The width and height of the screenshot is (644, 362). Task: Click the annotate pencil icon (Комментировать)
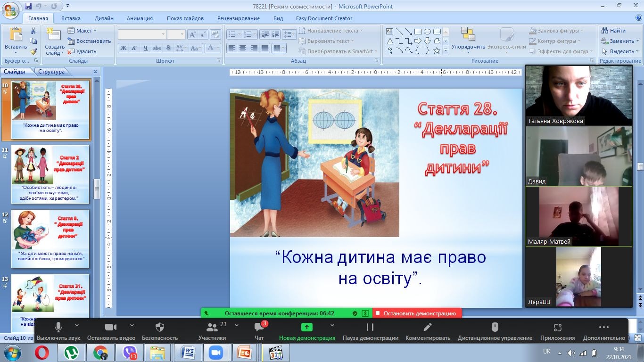point(428,327)
